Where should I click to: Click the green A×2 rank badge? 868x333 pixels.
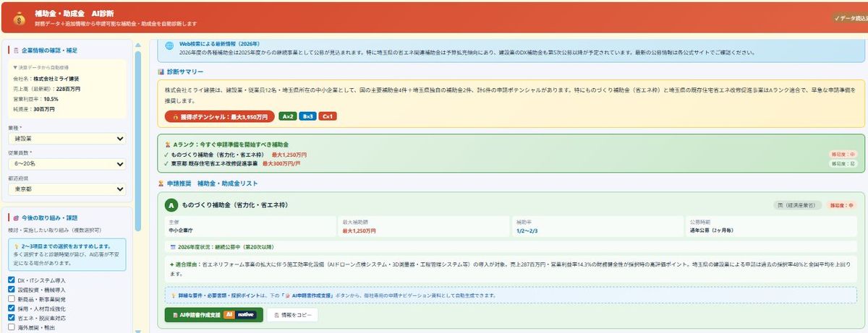tap(287, 116)
